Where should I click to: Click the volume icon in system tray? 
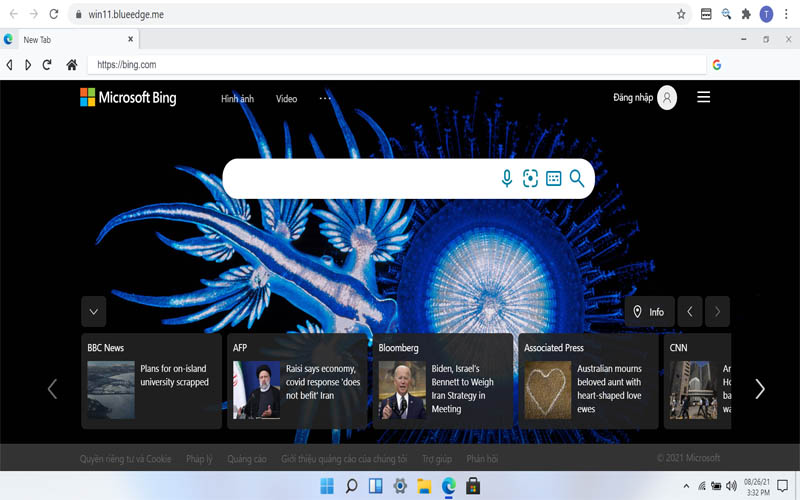click(x=731, y=486)
